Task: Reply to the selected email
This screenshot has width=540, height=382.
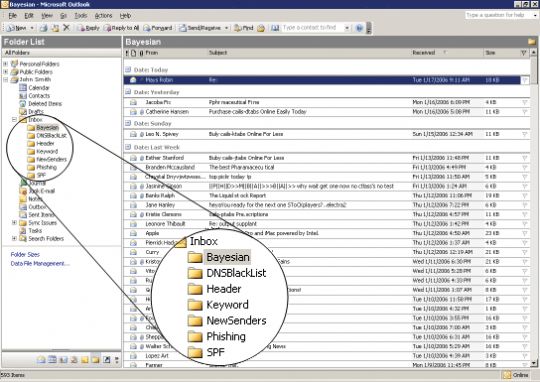Action: [x=88, y=28]
